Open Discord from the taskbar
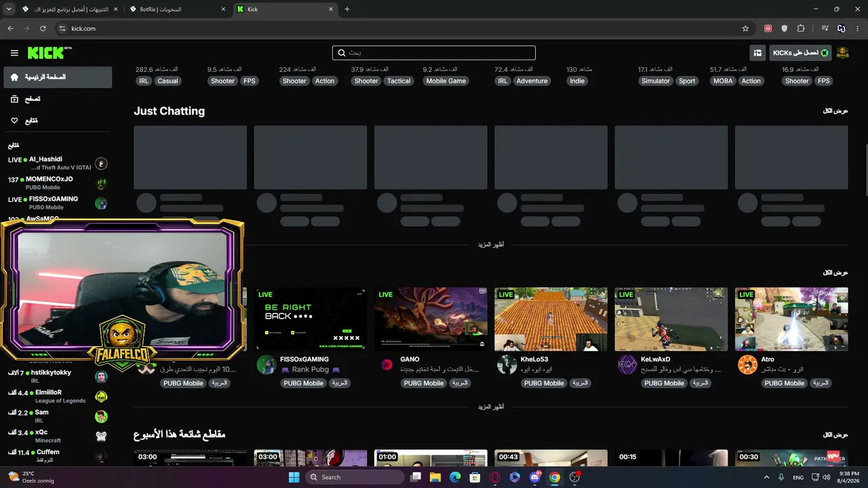The image size is (868, 488). [534, 477]
